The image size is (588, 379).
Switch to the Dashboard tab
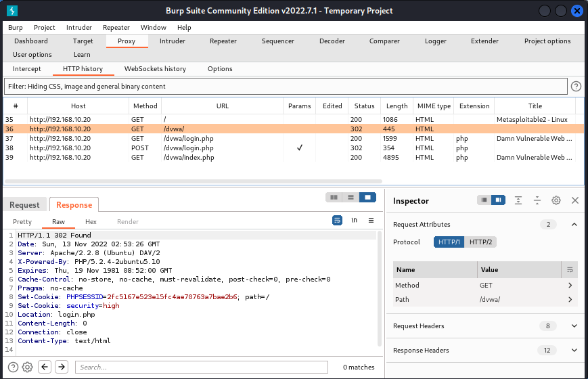31,41
